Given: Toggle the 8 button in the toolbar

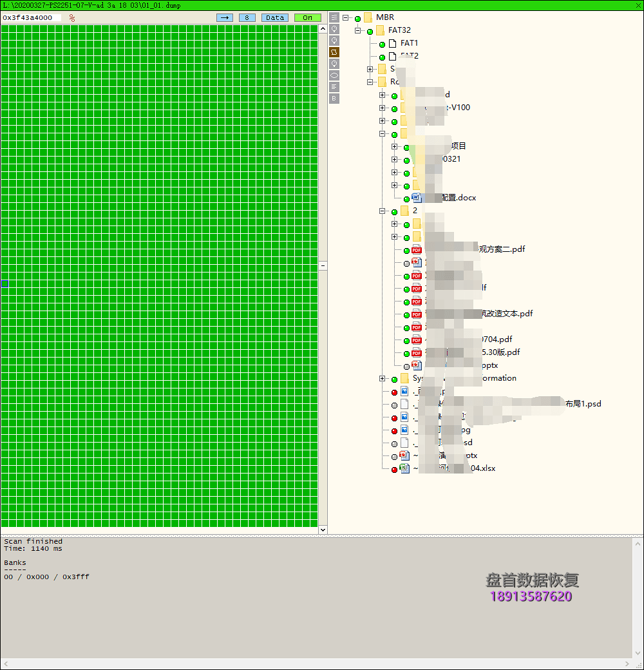Looking at the screenshot, I should pyautogui.click(x=247, y=17).
